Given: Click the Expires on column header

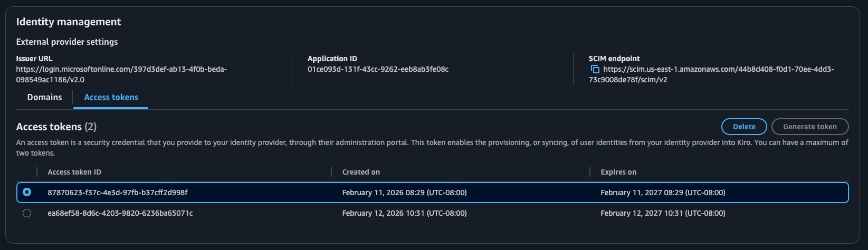Looking at the screenshot, I should pos(618,172).
